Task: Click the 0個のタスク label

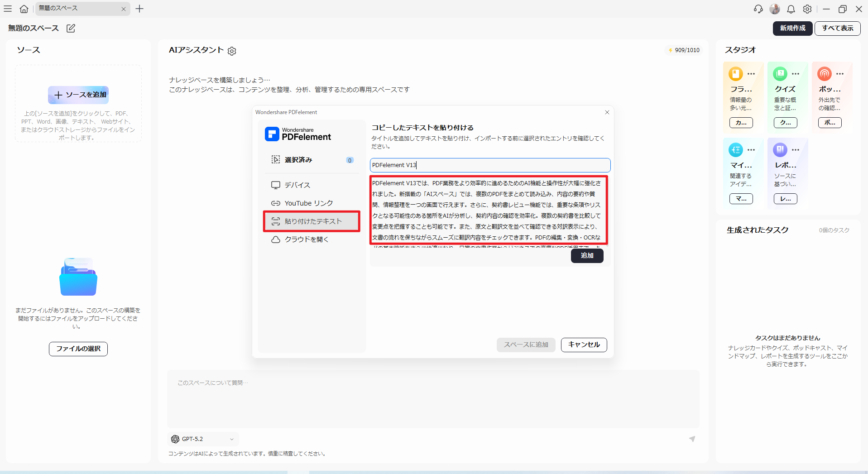Action: [x=834, y=230]
